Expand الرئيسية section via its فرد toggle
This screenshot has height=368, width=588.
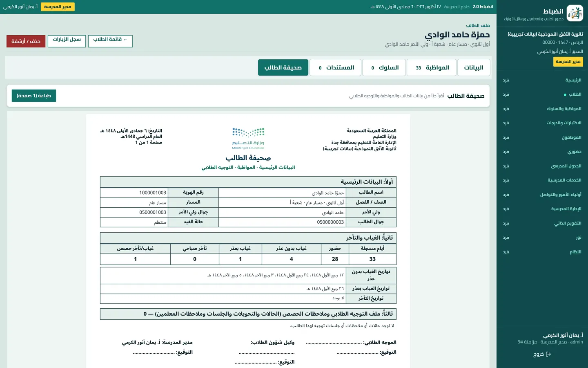click(506, 81)
